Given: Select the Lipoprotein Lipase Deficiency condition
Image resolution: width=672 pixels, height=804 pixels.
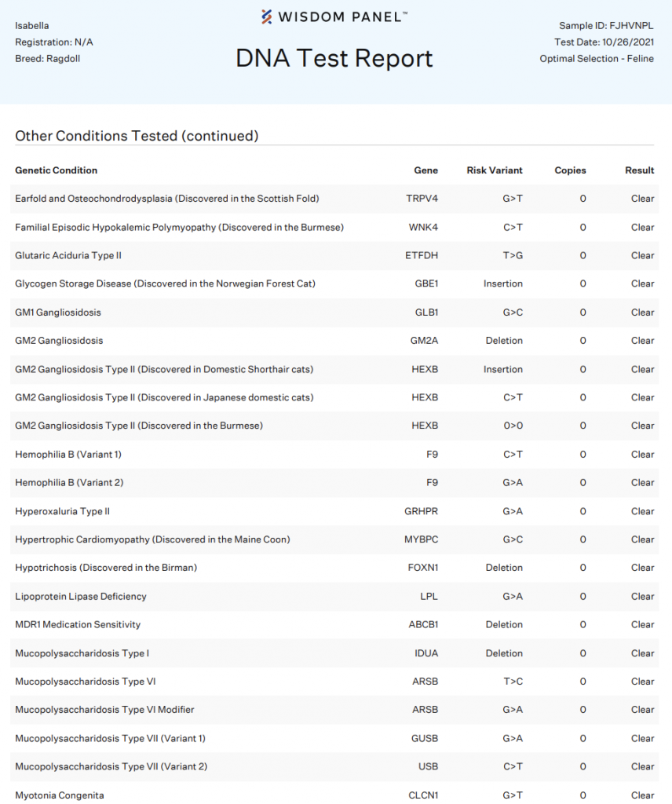Looking at the screenshot, I should pos(81,596).
